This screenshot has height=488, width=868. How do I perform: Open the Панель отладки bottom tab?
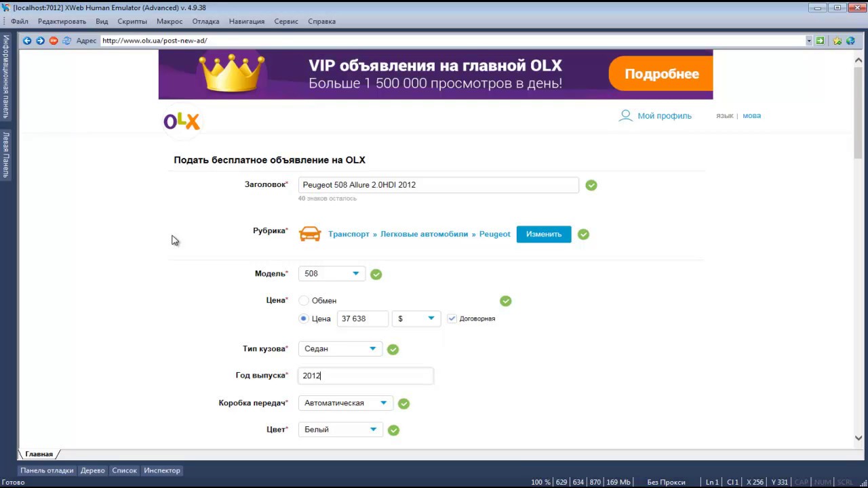point(47,470)
